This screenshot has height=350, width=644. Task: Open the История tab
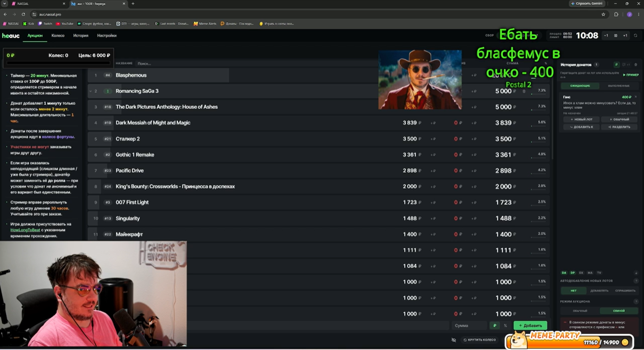click(81, 36)
